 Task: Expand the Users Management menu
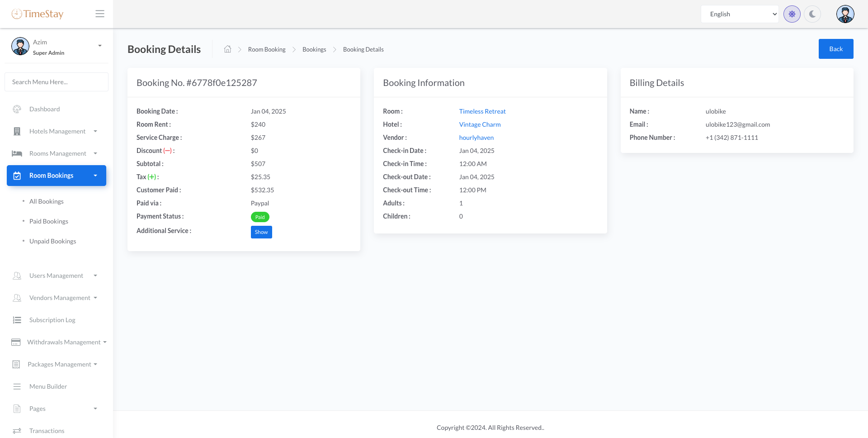56,276
